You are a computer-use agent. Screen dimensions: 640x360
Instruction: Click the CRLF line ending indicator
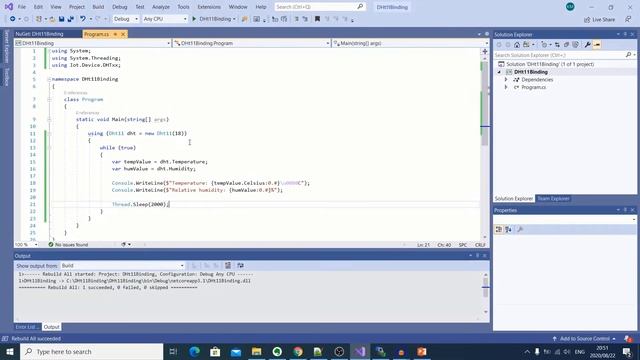(x=480, y=245)
